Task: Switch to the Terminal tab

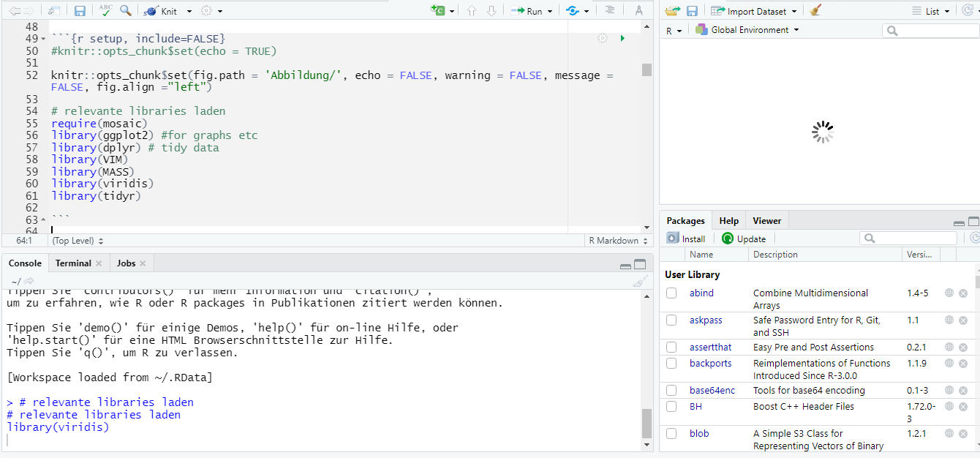Action: [x=73, y=263]
